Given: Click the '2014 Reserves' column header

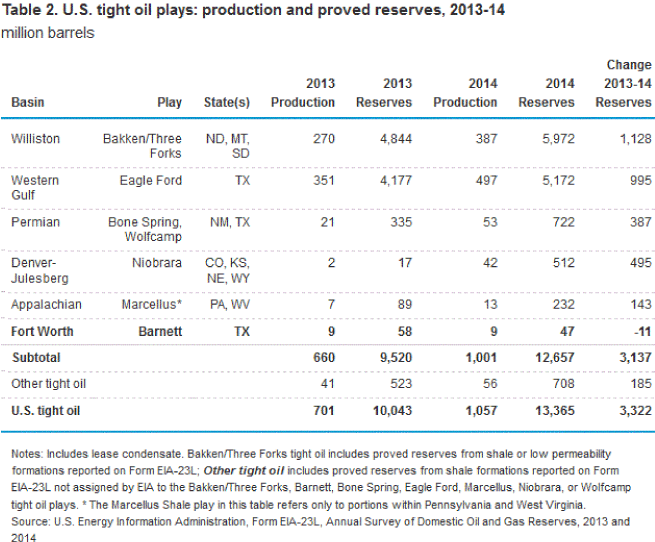Looking at the screenshot, I should pyautogui.click(x=546, y=92).
